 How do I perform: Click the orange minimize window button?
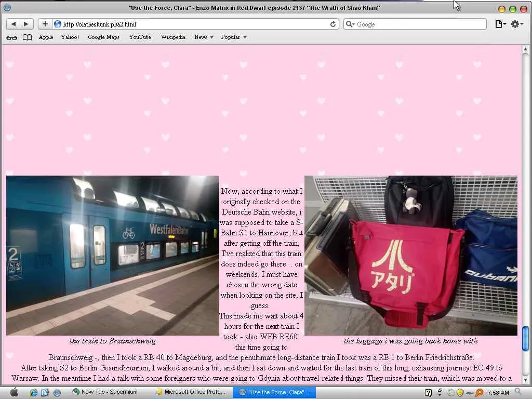(502, 9)
